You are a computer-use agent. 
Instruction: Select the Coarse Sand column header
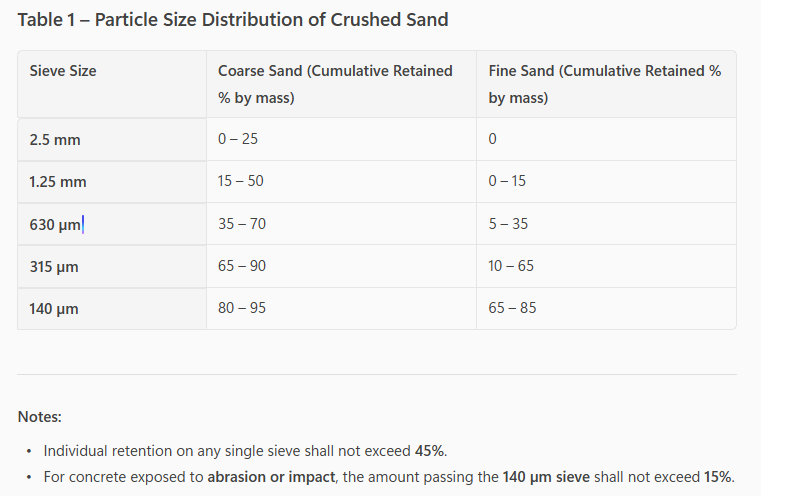[x=335, y=84]
